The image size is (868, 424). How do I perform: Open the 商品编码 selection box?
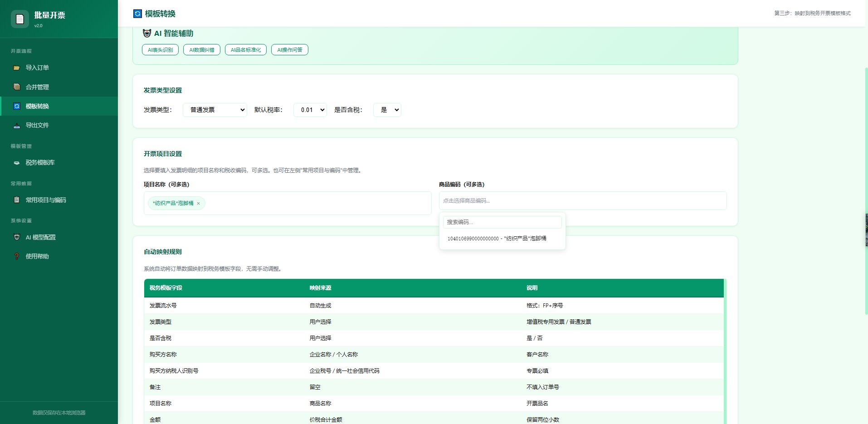pyautogui.click(x=583, y=200)
